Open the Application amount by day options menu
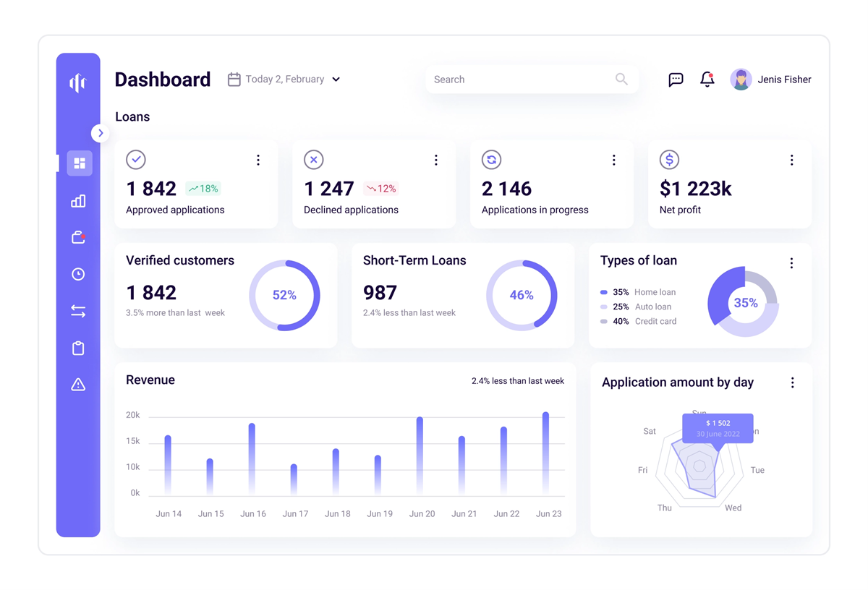Image resolution: width=868 pixels, height=590 pixels. [793, 382]
